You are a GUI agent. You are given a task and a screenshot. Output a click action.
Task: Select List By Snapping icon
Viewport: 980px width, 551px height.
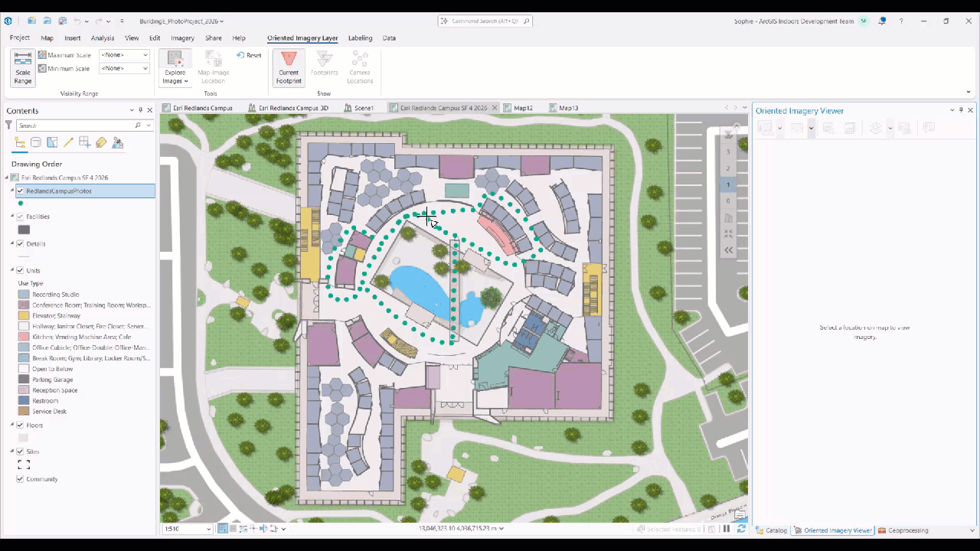pos(84,142)
